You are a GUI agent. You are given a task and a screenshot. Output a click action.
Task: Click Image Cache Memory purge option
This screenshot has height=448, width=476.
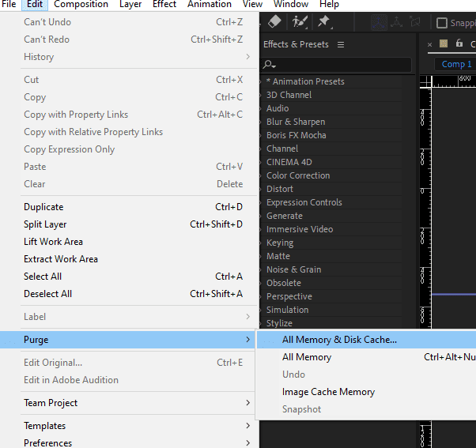[x=328, y=392]
